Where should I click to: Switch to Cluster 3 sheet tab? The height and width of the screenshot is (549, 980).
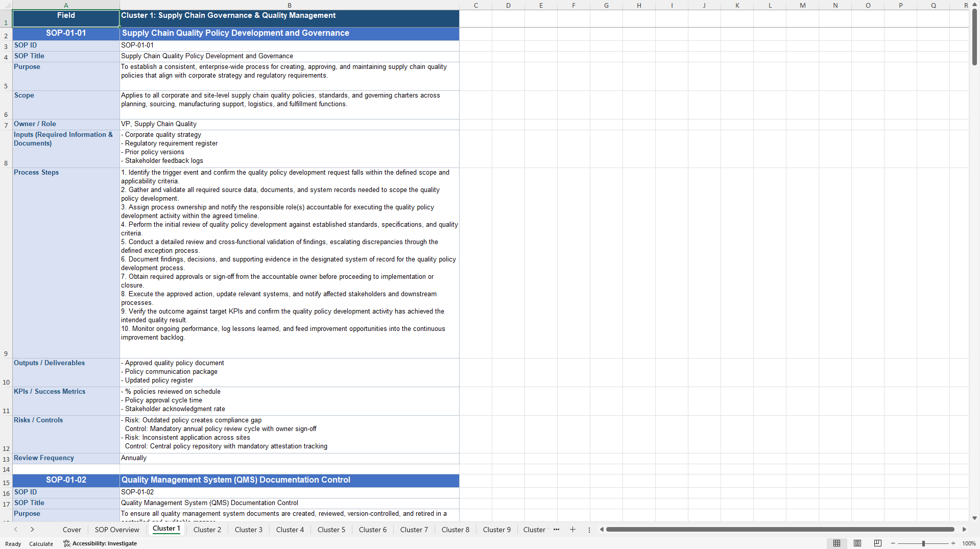coord(249,530)
